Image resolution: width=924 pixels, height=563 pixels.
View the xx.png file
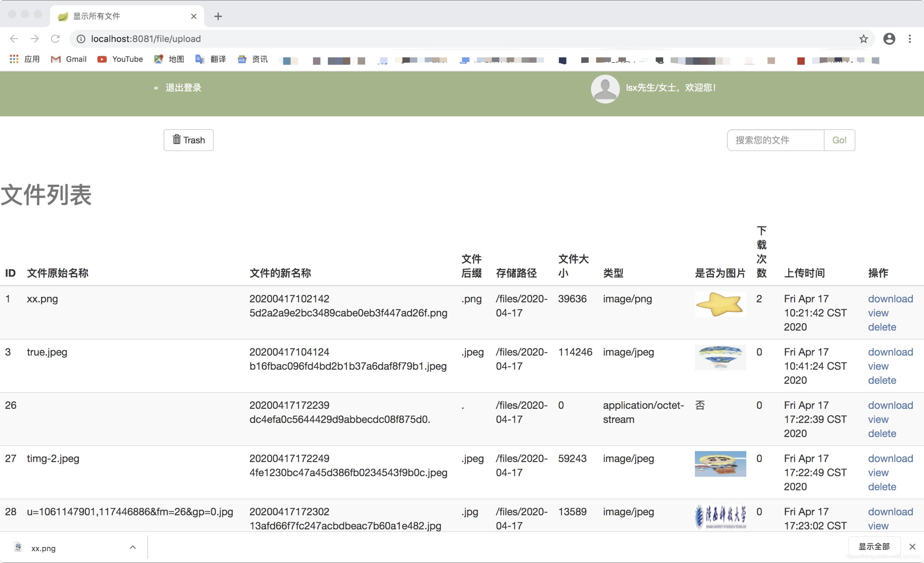pos(878,313)
